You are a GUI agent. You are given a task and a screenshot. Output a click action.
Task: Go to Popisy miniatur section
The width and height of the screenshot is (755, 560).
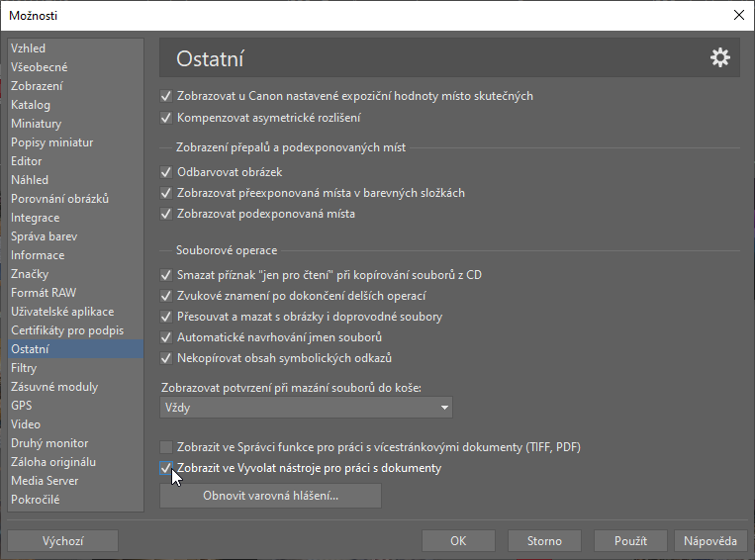[75, 142]
